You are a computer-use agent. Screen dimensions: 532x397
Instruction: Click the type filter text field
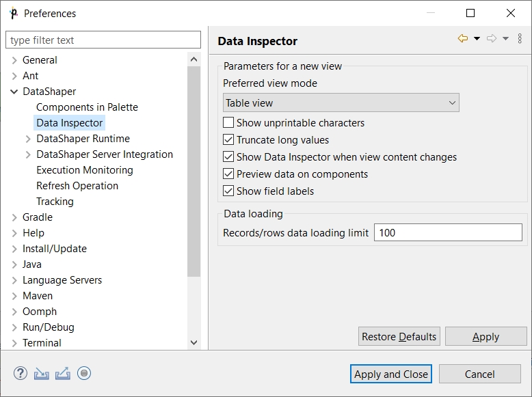103,40
